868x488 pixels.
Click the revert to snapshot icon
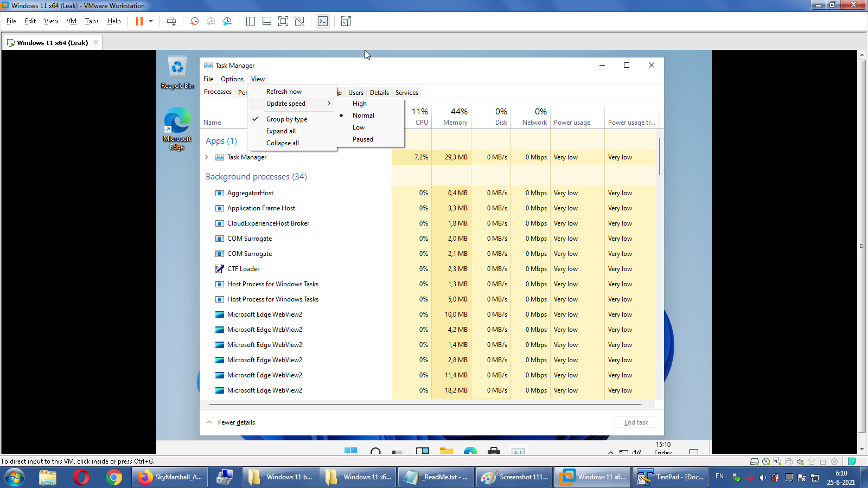[211, 21]
